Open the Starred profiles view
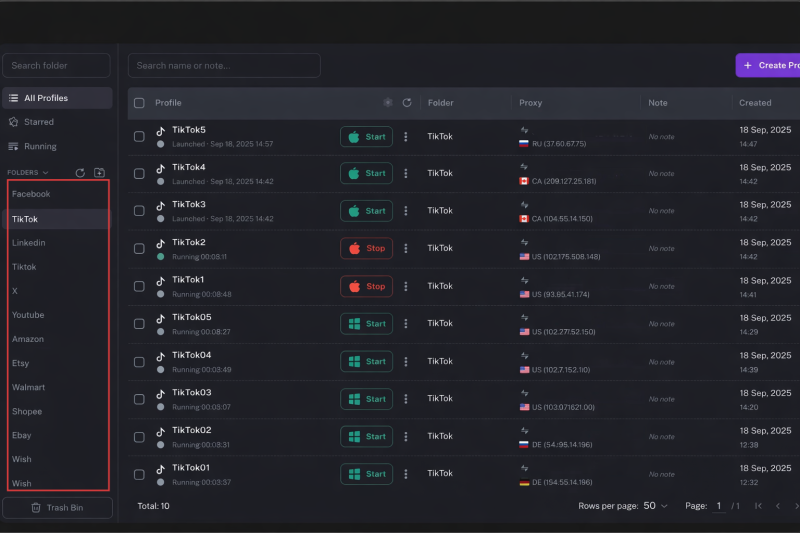This screenshot has width=800, height=533. coord(39,122)
